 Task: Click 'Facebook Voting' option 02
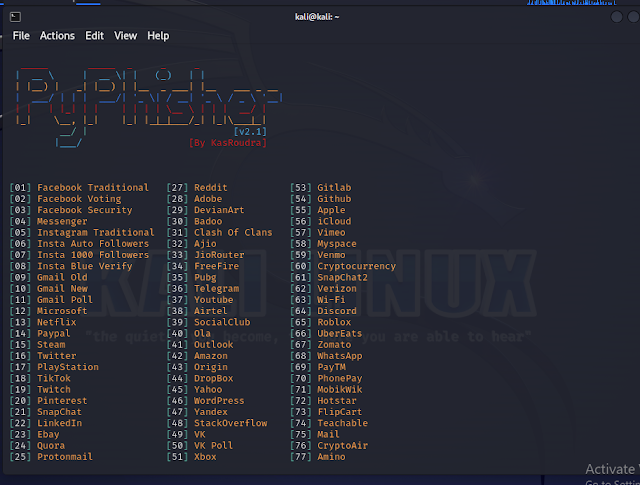click(79, 199)
